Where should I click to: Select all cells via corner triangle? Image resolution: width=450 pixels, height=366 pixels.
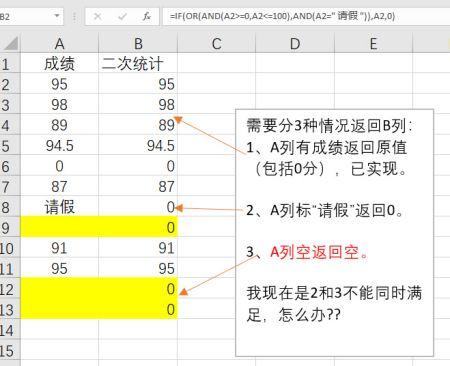11,43
